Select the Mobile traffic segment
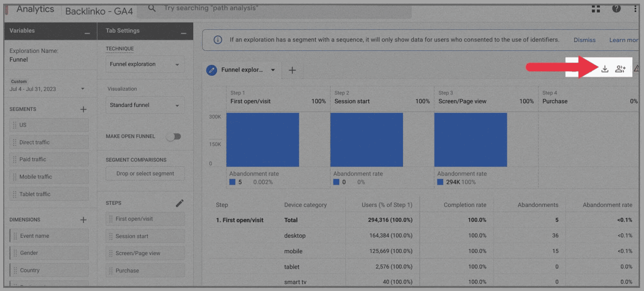The width and height of the screenshot is (644, 291). point(49,177)
